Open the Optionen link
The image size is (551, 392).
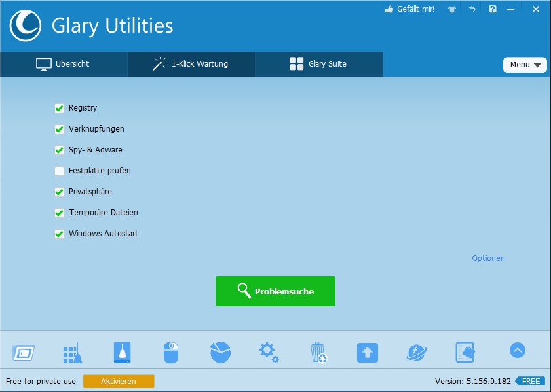coord(488,258)
